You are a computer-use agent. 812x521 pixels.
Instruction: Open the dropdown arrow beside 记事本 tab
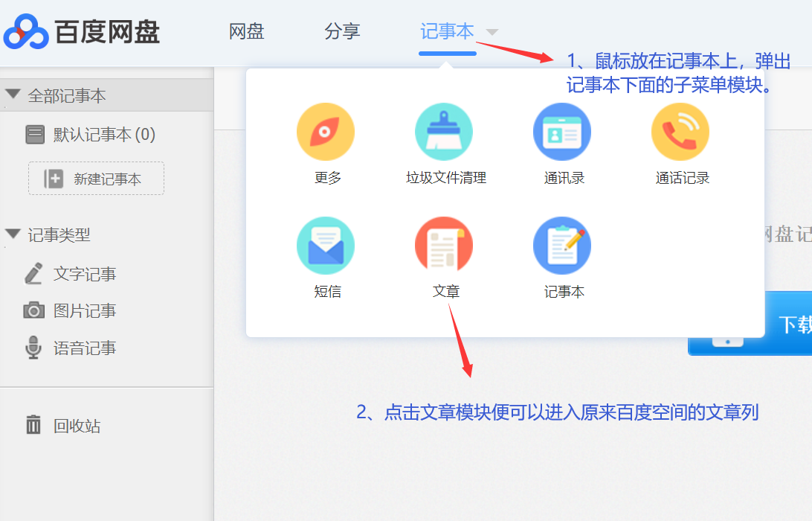(x=492, y=32)
